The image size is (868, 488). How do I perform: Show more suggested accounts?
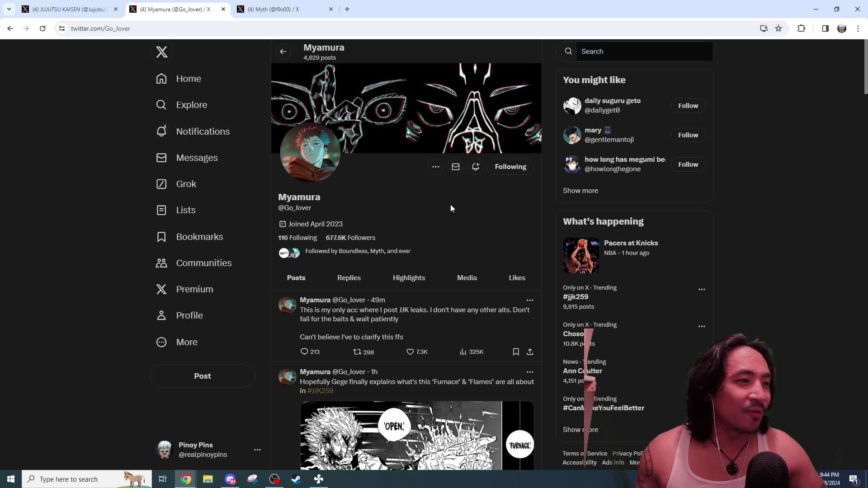click(x=580, y=191)
